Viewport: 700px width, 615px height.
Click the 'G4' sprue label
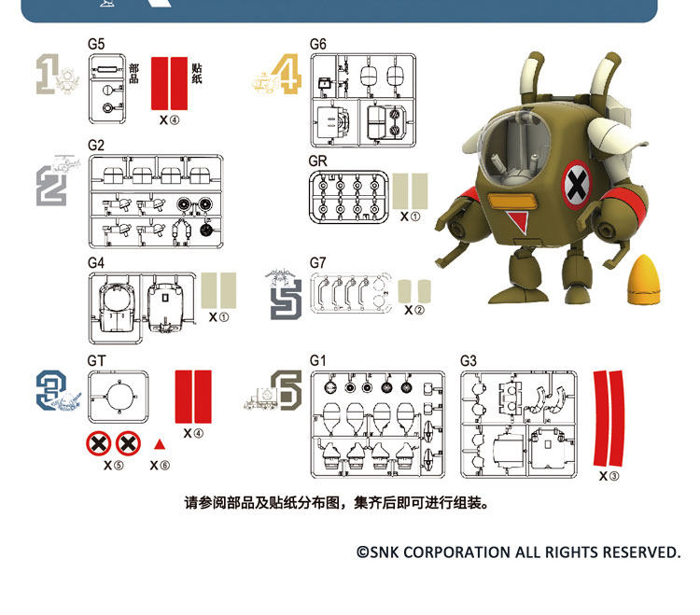coord(96,263)
